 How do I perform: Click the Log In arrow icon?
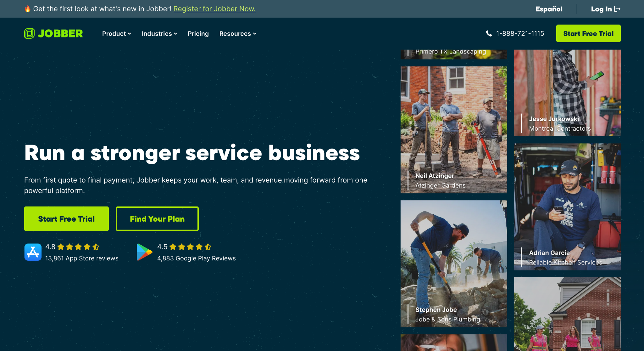(617, 9)
